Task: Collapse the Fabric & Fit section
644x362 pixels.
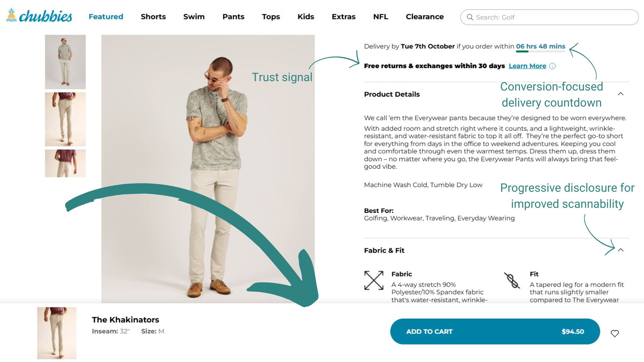Action: tap(621, 250)
